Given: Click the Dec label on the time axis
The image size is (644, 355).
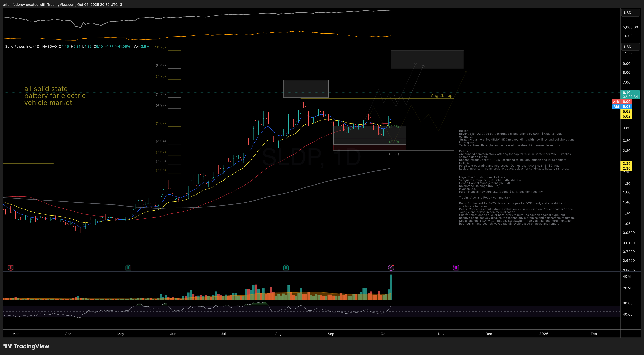Looking at the screenshot, I should point(488,334).
